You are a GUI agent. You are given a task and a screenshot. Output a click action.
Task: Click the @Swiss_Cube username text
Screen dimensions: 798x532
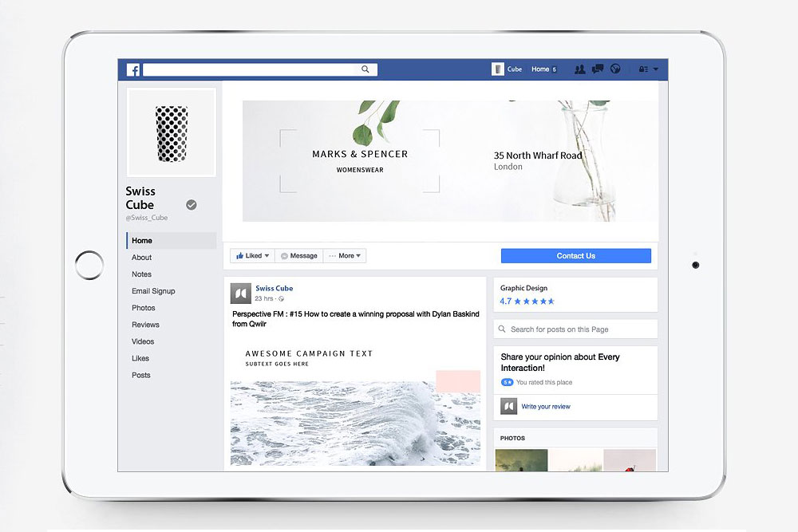[147, 218]
